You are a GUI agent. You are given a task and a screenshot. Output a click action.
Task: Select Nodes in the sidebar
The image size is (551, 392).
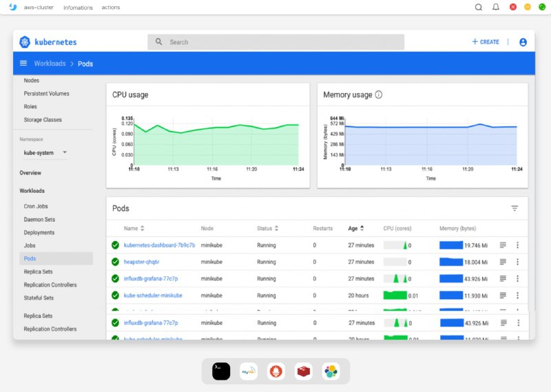coord(31,80)
